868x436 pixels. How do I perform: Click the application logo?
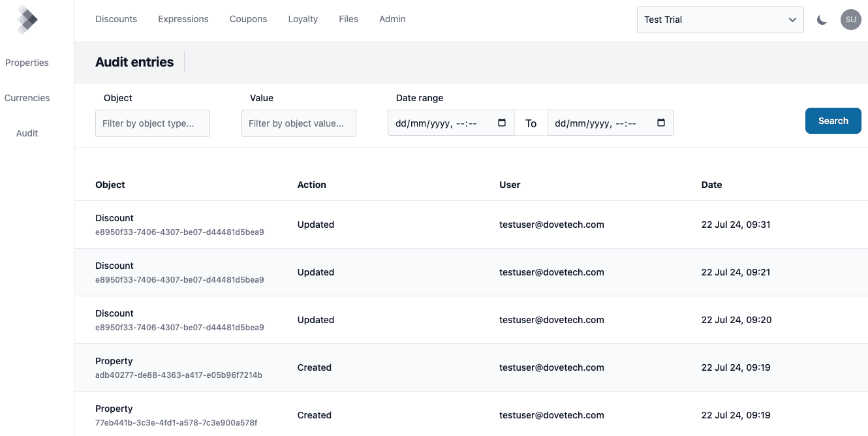pyautogui.click(x=27, y=20)
